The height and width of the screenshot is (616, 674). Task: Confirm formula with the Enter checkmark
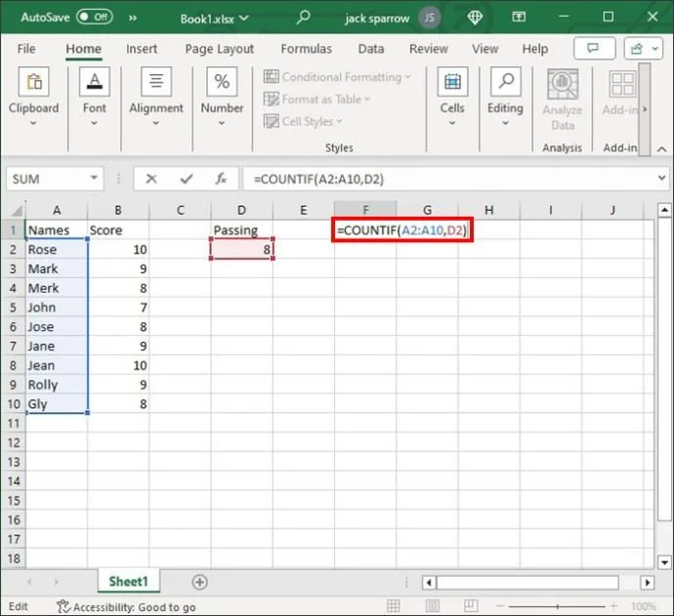pyautogui.click(x=186, y=179)
